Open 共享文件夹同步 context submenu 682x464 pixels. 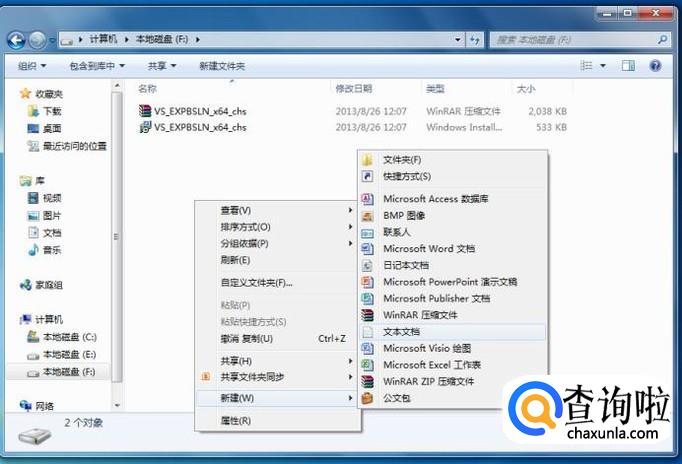[277, 377]
